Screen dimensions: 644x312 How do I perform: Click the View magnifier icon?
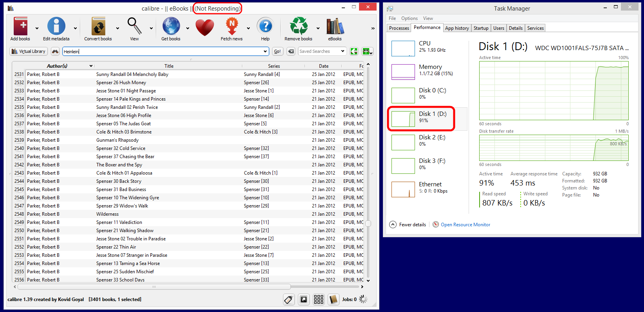point(134,27)
